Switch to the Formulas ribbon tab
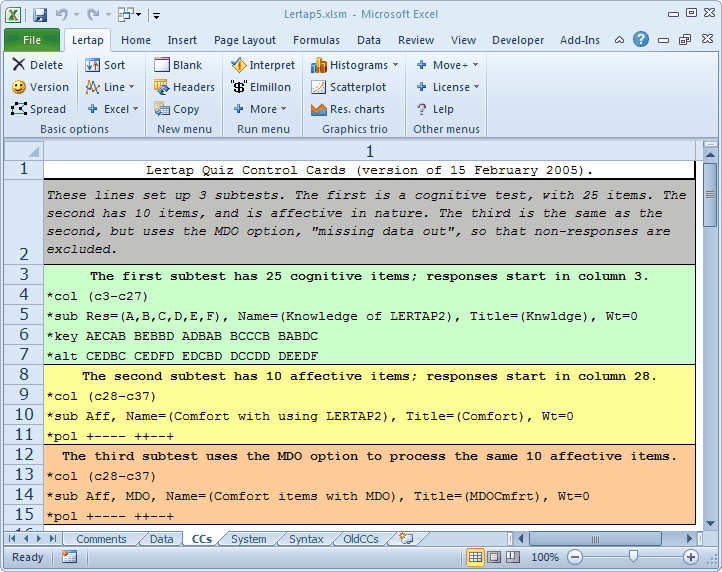 pos(316,40)
